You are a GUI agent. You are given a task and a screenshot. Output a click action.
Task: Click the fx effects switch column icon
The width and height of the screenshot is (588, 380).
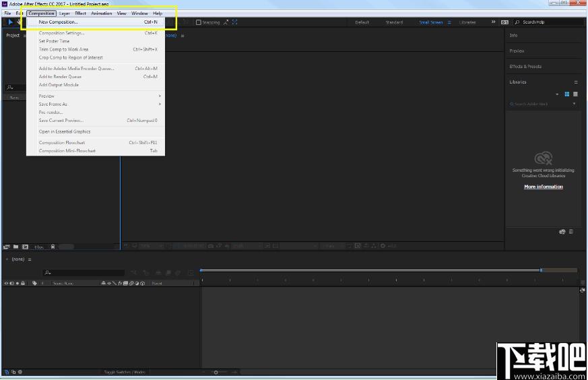click(x=120, y=283)
